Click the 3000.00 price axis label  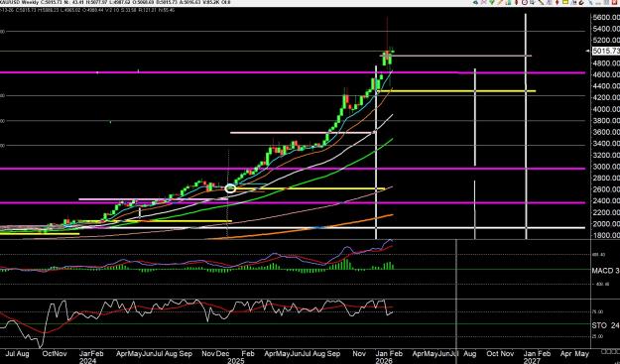606,167
